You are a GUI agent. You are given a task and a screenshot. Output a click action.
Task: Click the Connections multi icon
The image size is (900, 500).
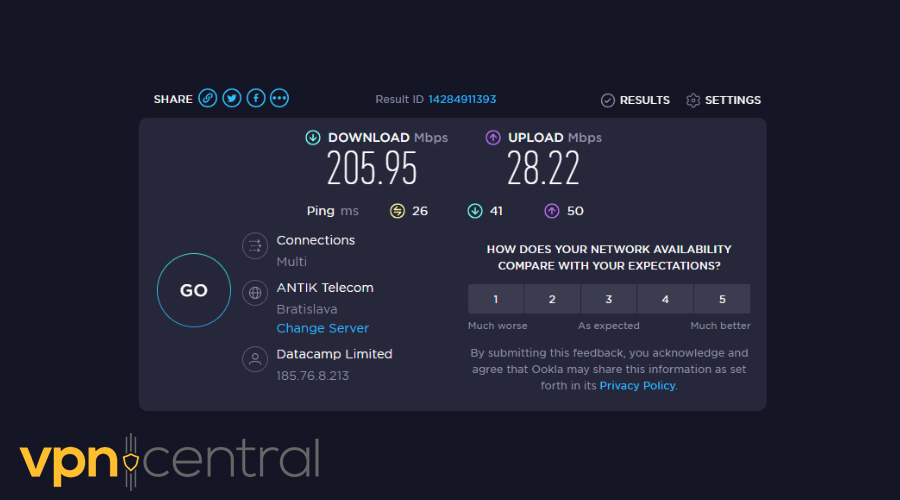[255, 246]
